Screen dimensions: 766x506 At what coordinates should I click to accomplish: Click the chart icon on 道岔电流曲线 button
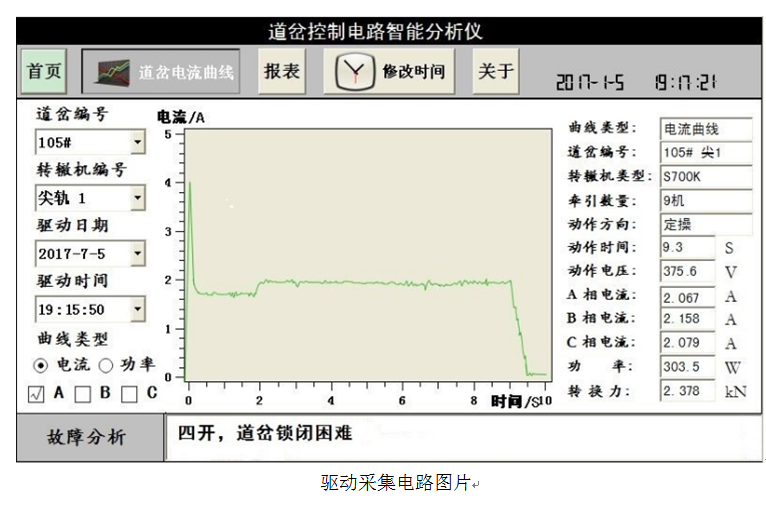(112, 72)
